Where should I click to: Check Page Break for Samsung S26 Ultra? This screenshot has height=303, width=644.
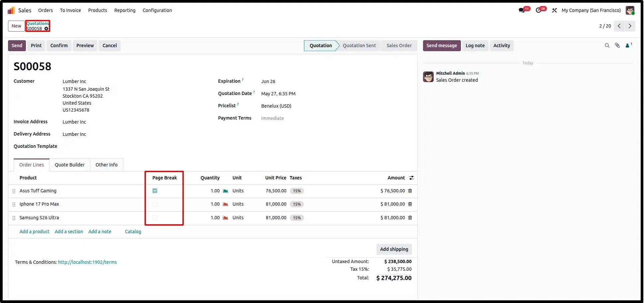[155, 218]
